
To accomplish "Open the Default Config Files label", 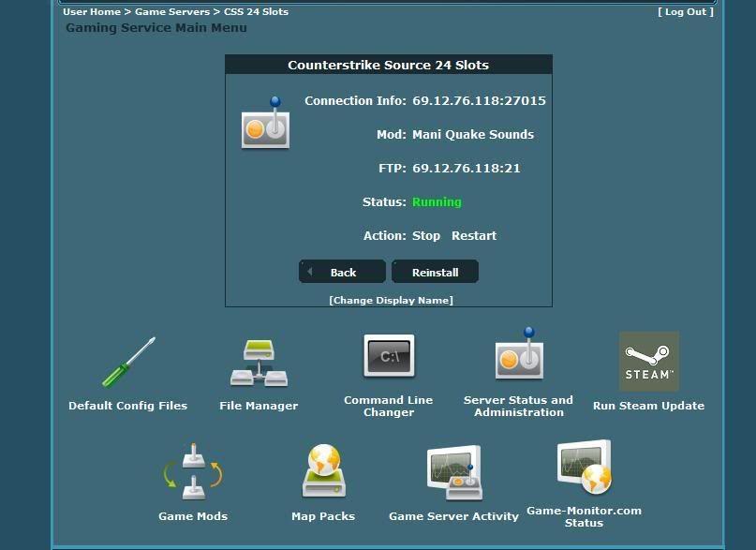I will pyautogui.click(x=127, y=406).
